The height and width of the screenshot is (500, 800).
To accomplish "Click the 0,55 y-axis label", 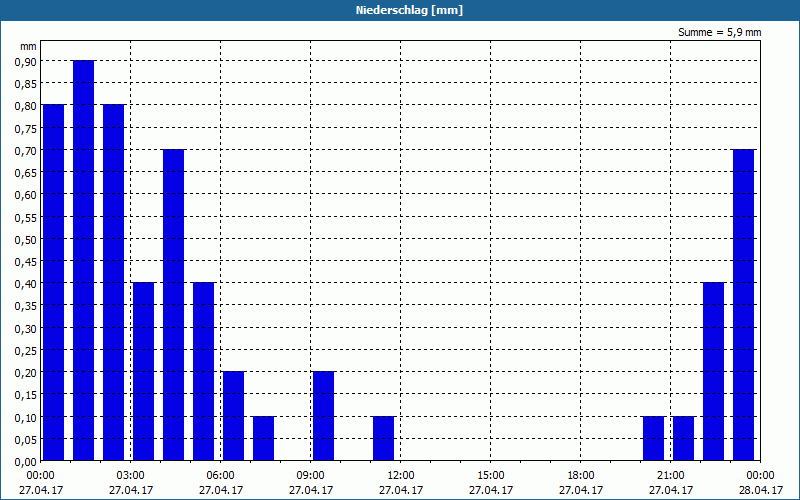I will tap(25, 217).
